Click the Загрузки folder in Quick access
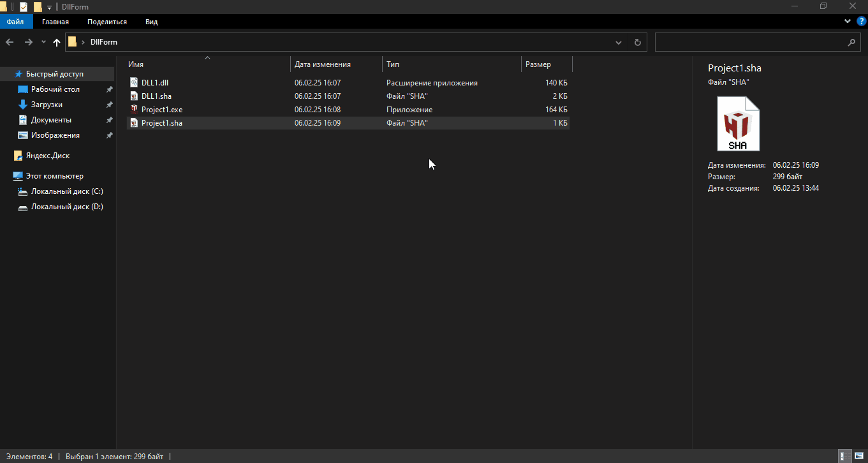This screenshot has width=868, height=463. pyautogui.click(x=47, y=105)
